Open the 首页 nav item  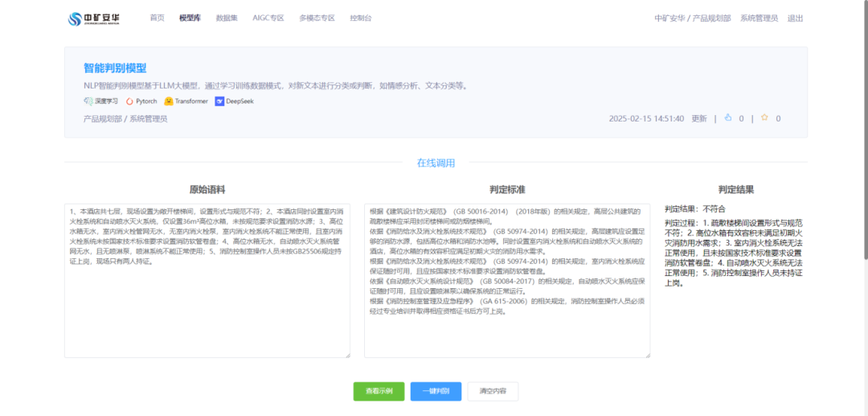(158, 18)
